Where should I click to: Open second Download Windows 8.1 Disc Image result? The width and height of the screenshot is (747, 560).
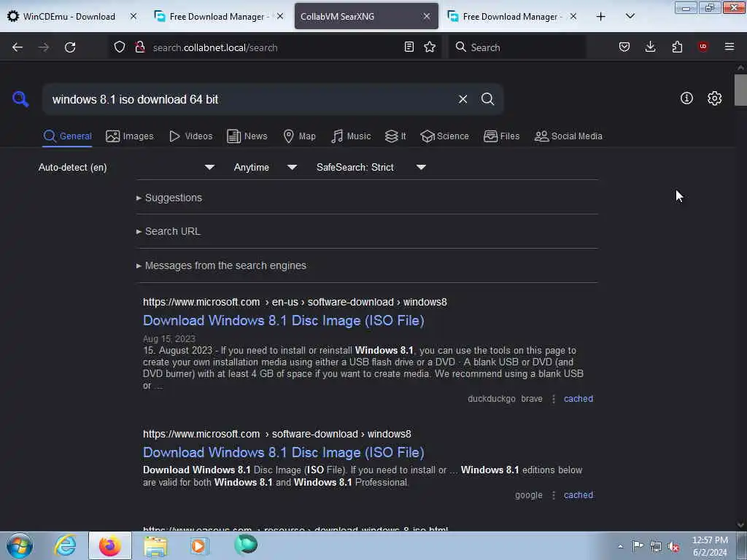pos(284,452)
